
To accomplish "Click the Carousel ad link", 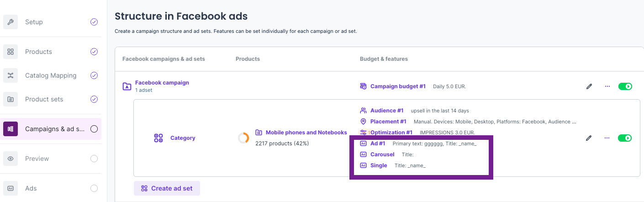I will (x=382, y=154).
